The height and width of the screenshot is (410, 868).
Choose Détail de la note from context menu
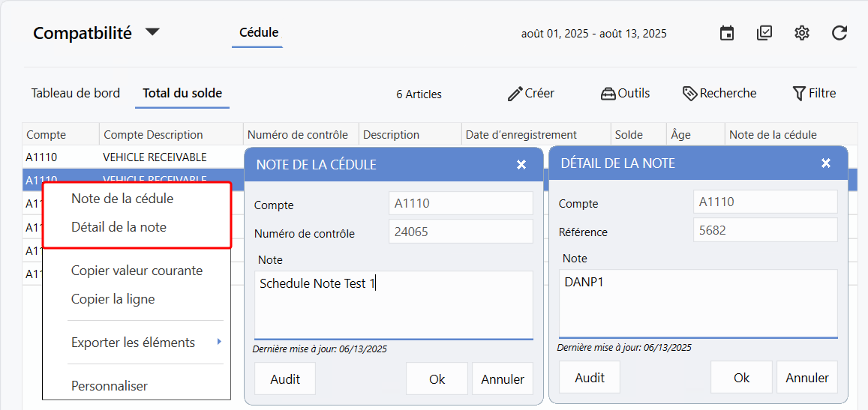click(x=119, y=227)
